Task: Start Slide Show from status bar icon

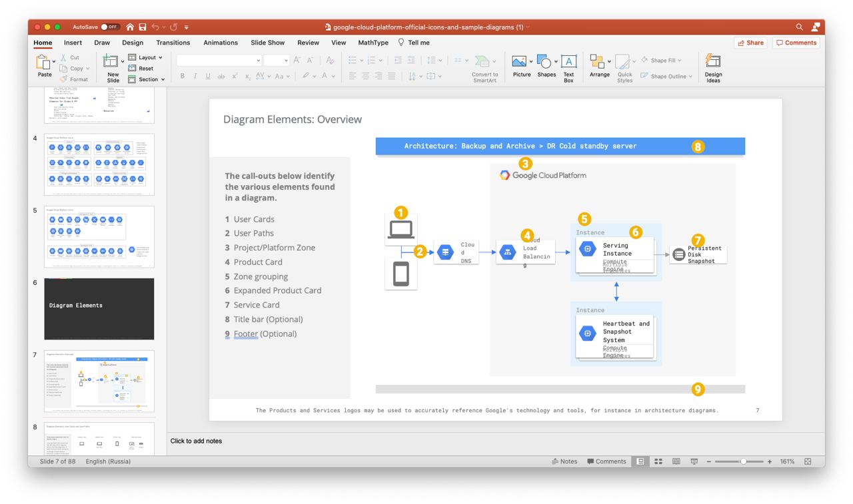Action: tap(694, 461)
